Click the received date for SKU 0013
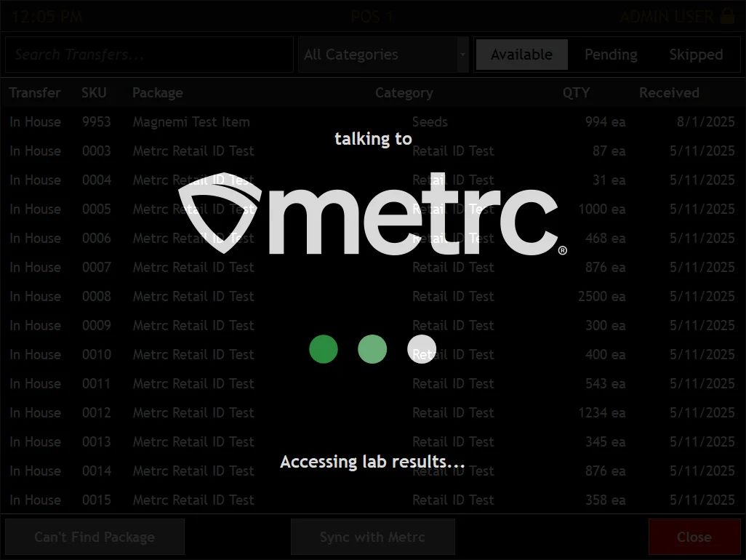Viewport: 746px width, 560px height. coord(702,441)
